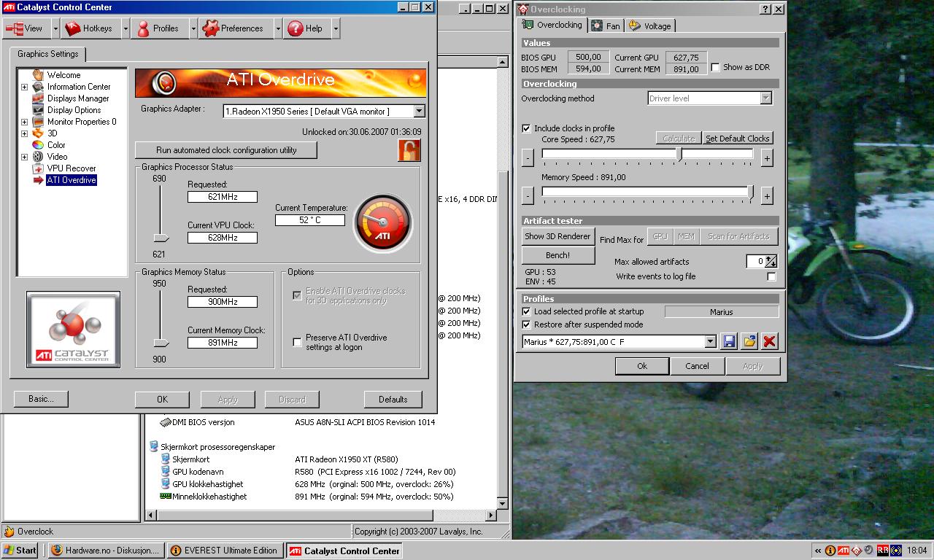934x560 pixels.
Task: Select the Overclocking tab
Action: (552, 25)
